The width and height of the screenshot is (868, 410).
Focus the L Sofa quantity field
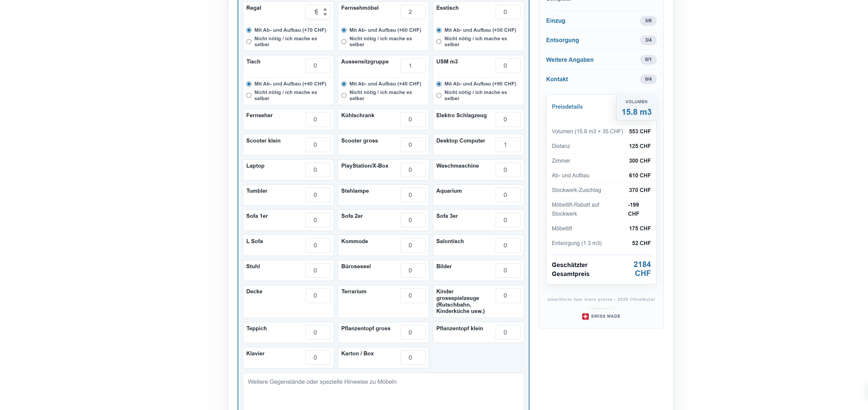click(318, 245)
